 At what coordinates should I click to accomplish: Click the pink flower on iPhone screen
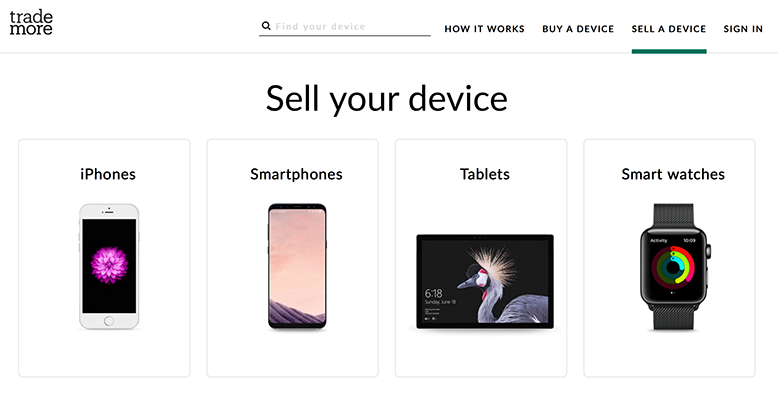pos(108,263)
